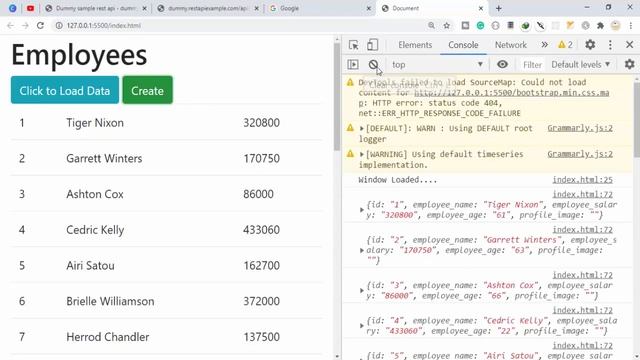Switch to the dummy.restapiexample.com tab
Screen dimensions: 640x360
pyautogui.click(x=207, y=8)
